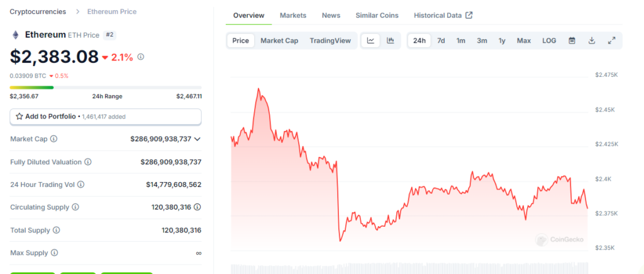644x274 pixels.
Task: Click Ethereum Price breadcrumb
Action: coord(112,11)
